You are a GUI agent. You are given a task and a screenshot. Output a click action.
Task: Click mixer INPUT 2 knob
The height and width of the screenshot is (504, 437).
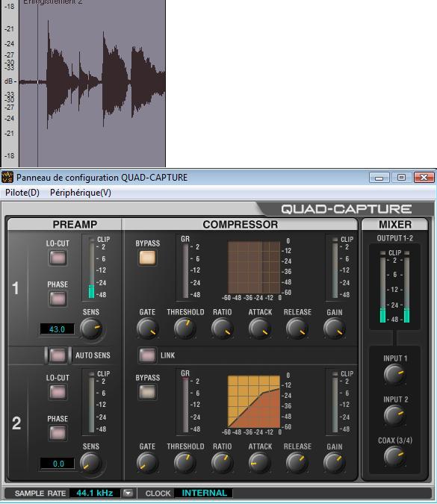point(394,416)
